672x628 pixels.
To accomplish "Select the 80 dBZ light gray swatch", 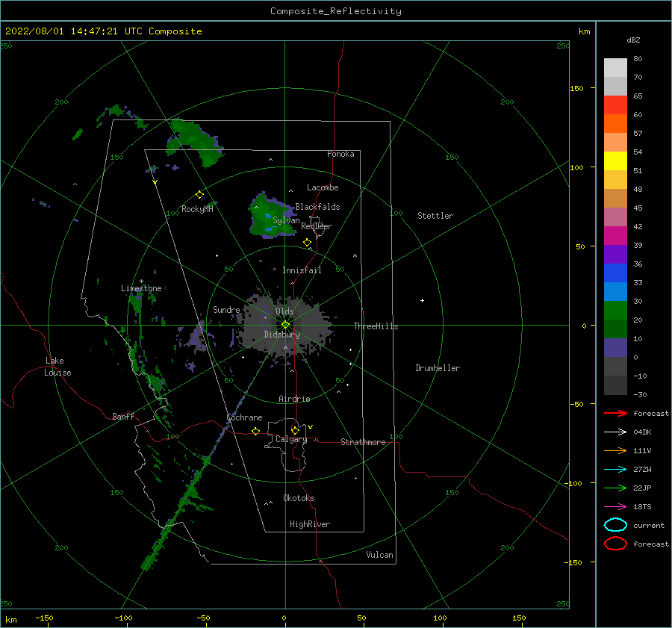I will 615,68.
